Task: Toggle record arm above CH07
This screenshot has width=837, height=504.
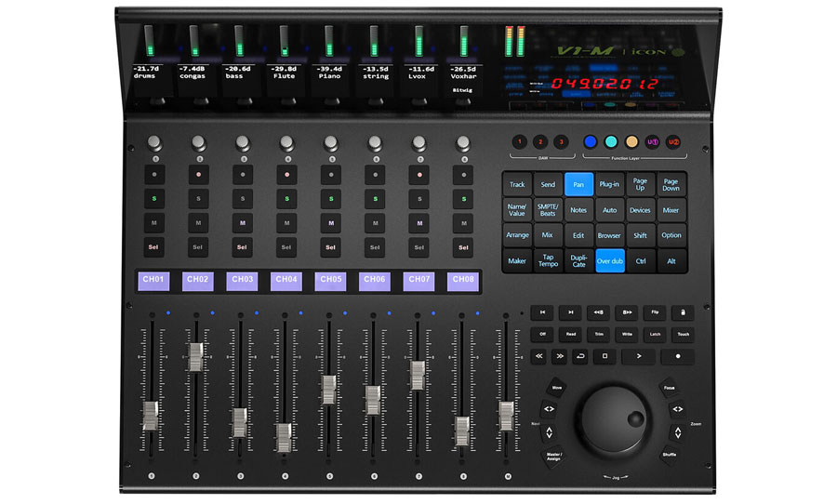Action: point(419,175)
